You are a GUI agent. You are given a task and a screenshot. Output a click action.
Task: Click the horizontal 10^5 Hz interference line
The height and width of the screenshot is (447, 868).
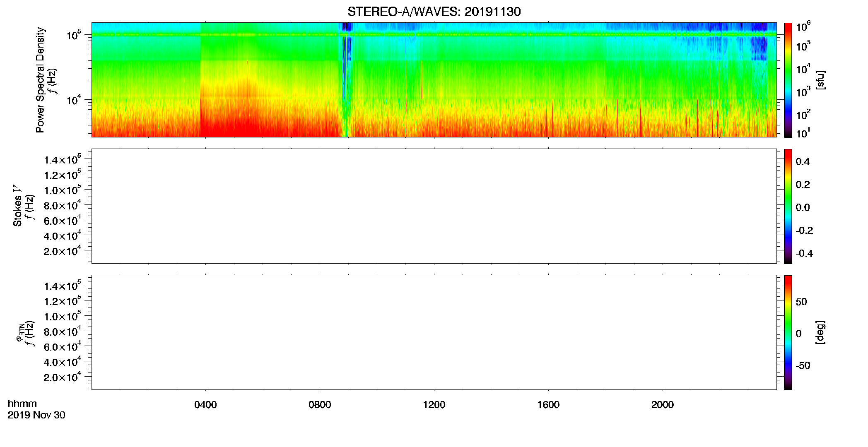coord(434,35)
